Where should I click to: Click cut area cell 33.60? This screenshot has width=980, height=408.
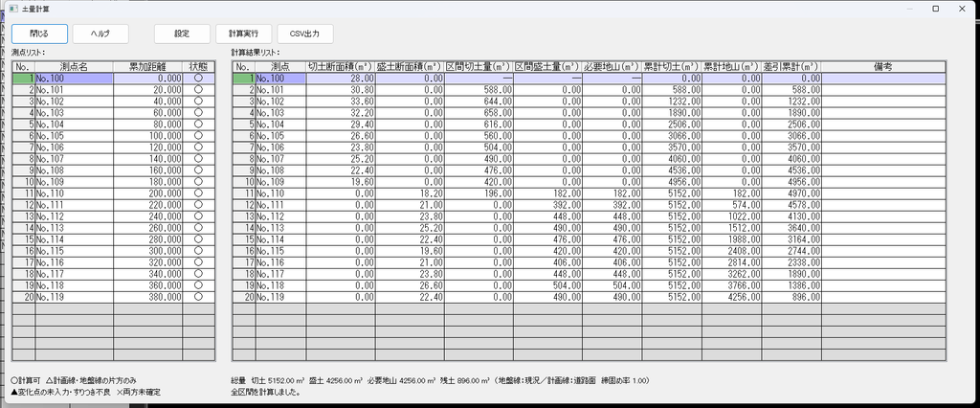[341, 102]
